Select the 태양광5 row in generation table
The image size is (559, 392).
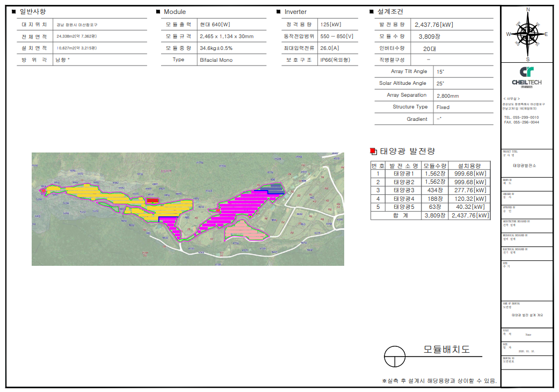click(x=430, y=207)
